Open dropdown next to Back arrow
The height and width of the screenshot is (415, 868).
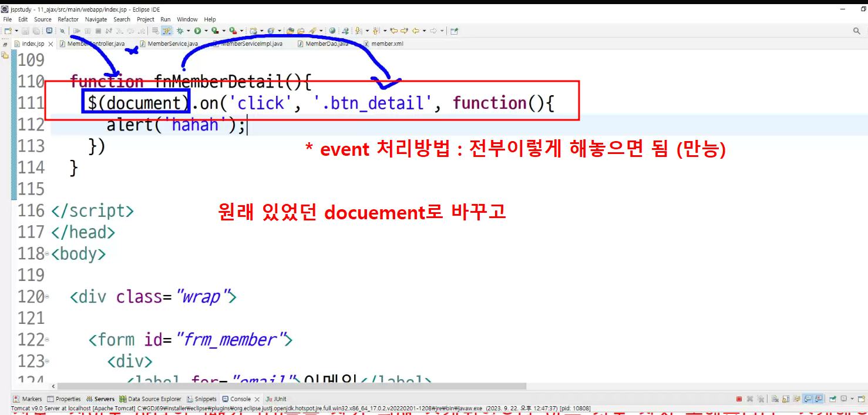[424, 31]
